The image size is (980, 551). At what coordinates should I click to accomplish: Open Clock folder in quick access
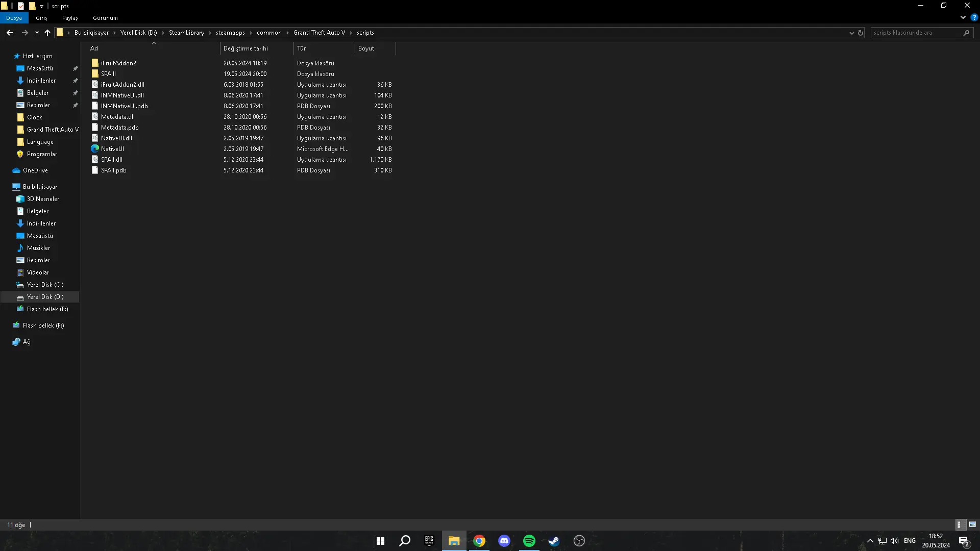pos(34,117)
